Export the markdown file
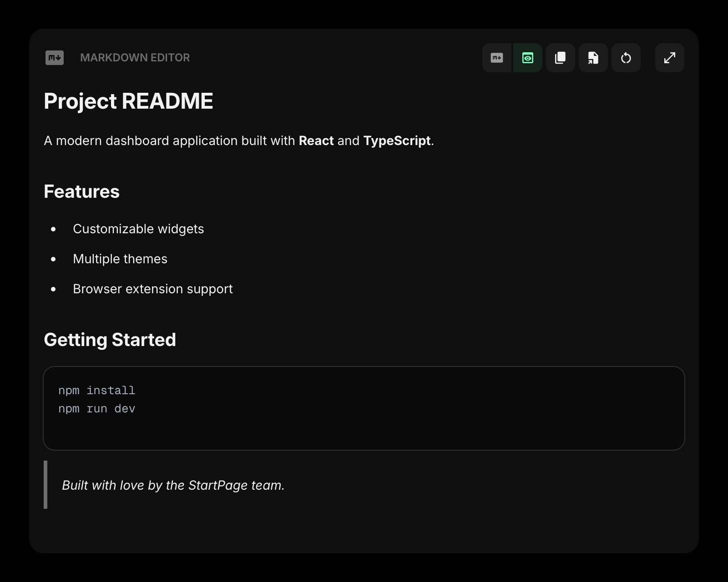Screen dimensions: 728x582 point(593,58)
